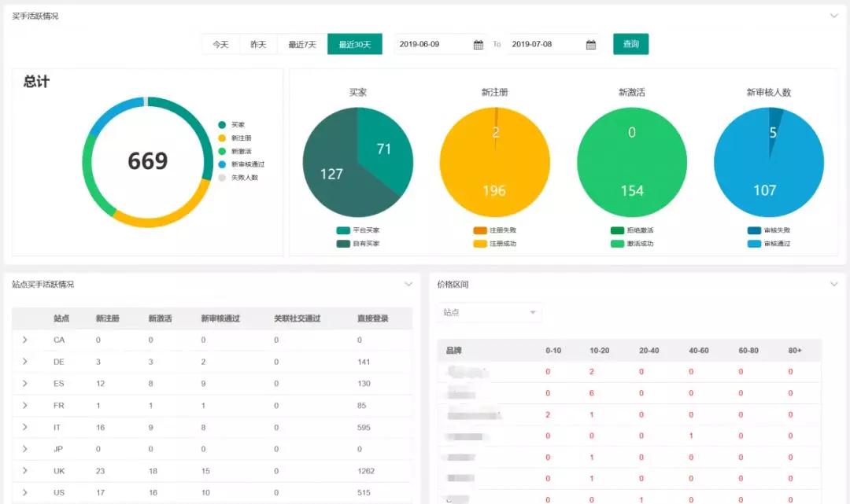Toggle the 审核失败 legend entry
Viewport: 850px width, 504px height.
769,230
